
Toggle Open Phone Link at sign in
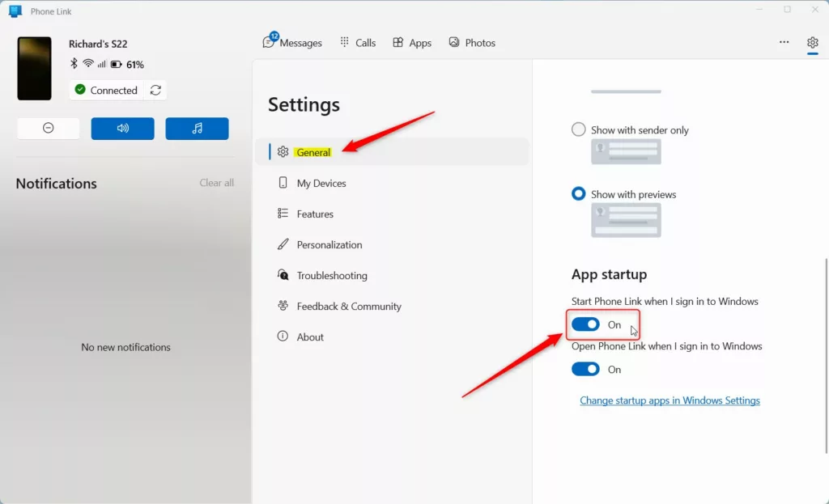[585, 369]
